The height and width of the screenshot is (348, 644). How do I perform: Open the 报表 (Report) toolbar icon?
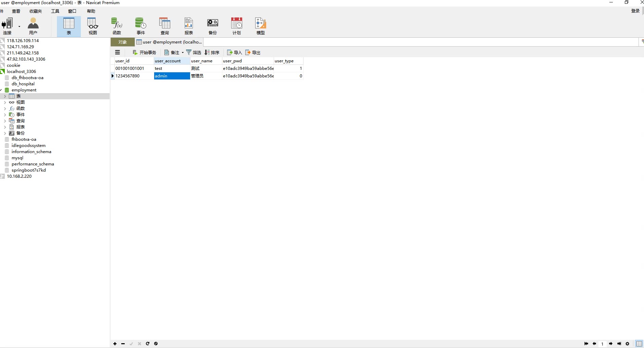[x=189, y=26]
